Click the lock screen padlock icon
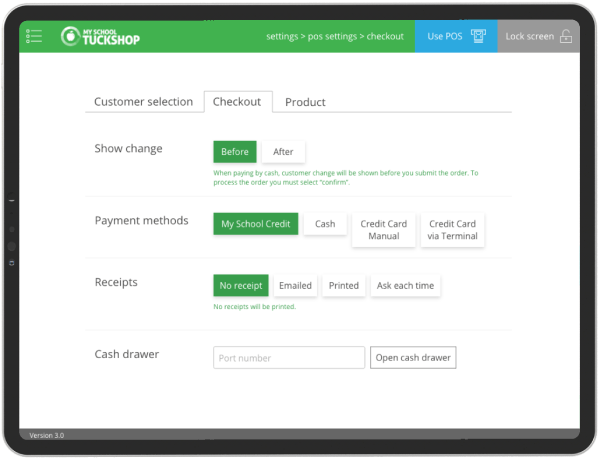 (x=566, y=36)
